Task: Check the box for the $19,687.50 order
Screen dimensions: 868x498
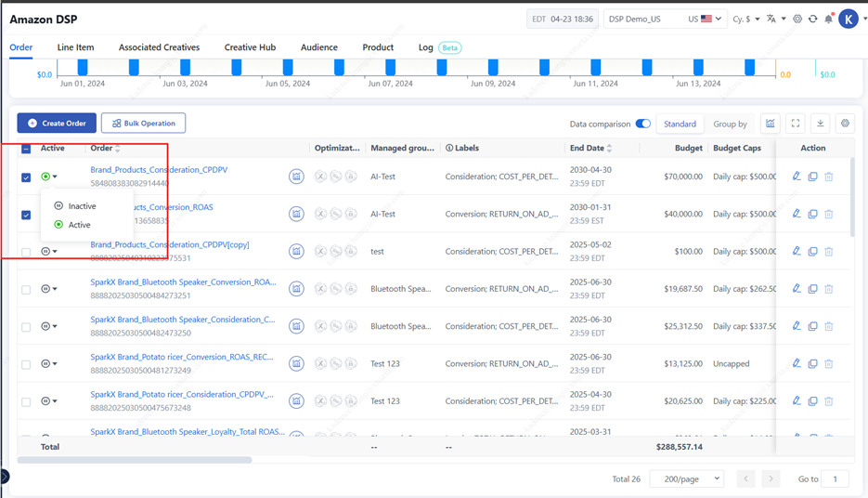Action: (26, 290)
